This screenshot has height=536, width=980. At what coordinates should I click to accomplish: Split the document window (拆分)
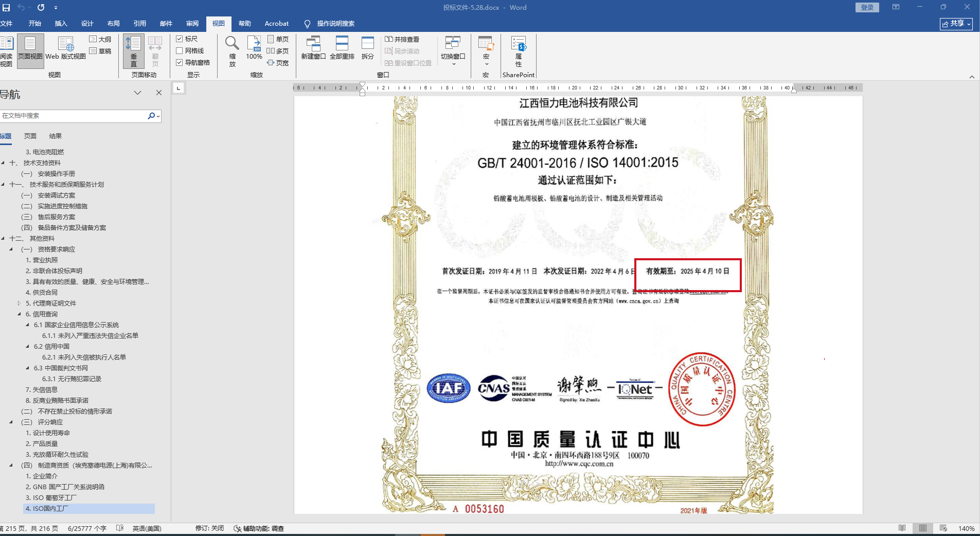(x=367, y=48)
